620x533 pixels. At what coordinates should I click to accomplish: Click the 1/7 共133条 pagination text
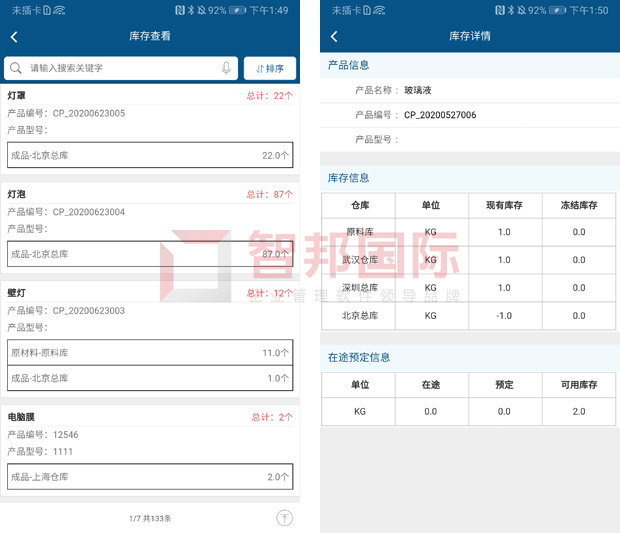150,518
